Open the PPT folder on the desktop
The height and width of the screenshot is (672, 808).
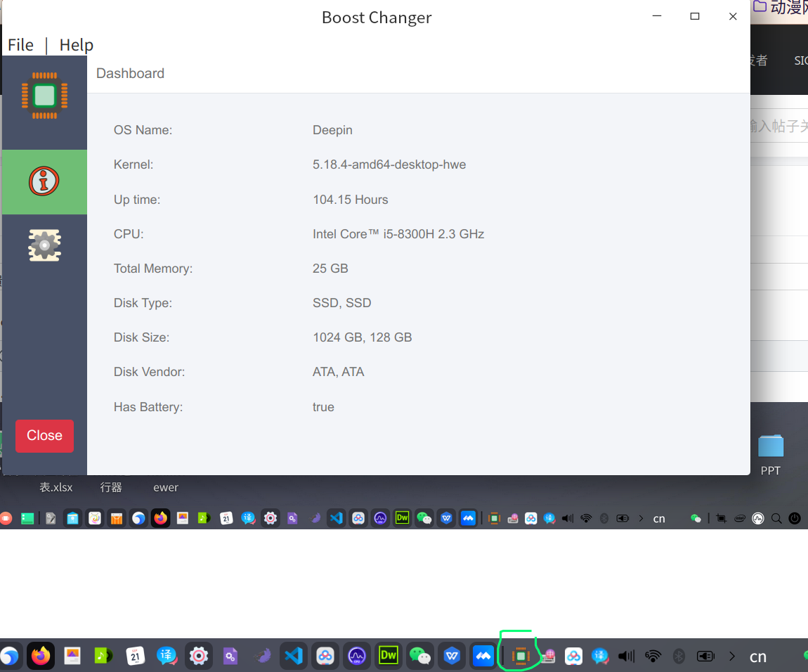tap(771, 455)
